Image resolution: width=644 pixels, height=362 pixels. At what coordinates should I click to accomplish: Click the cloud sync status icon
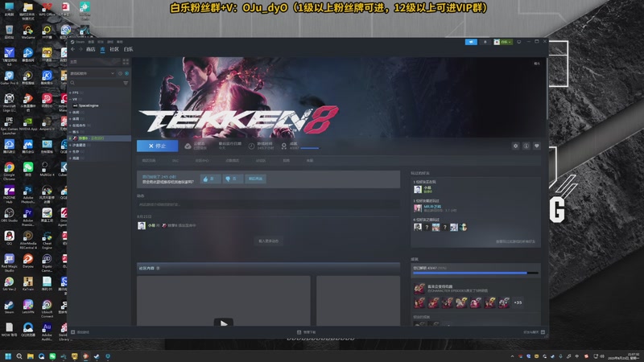pyautogui.click(x=188, y=146)
